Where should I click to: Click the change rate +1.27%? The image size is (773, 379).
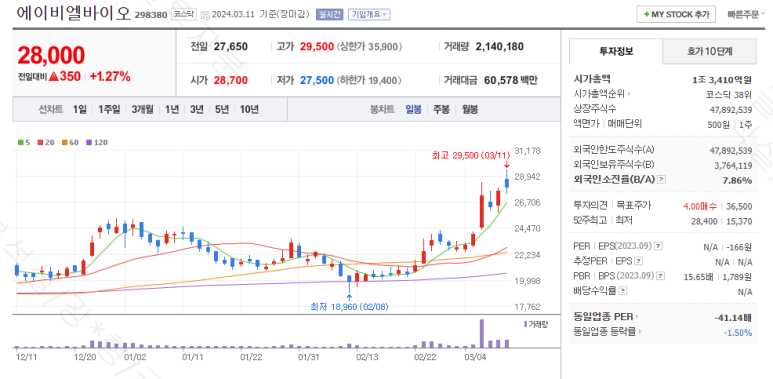[x=110, y=76]
